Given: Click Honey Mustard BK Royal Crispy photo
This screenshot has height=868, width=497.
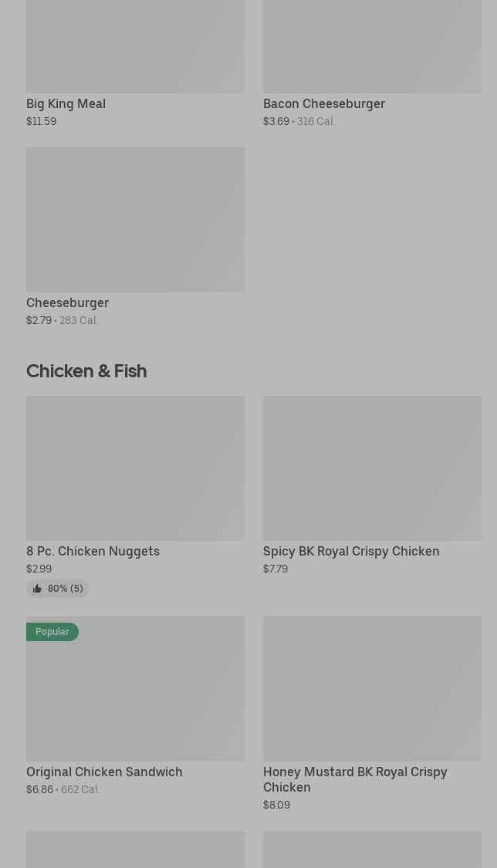Looking at the screenshot, I should coord(372,688).
